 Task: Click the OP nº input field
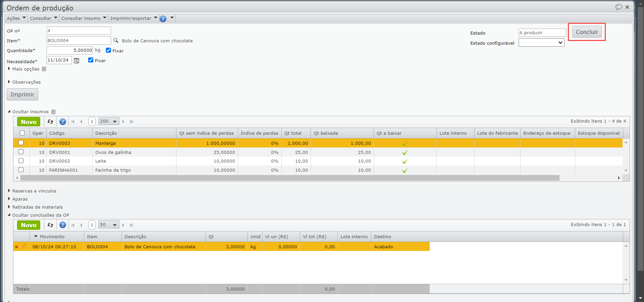[x=79, y=31]
